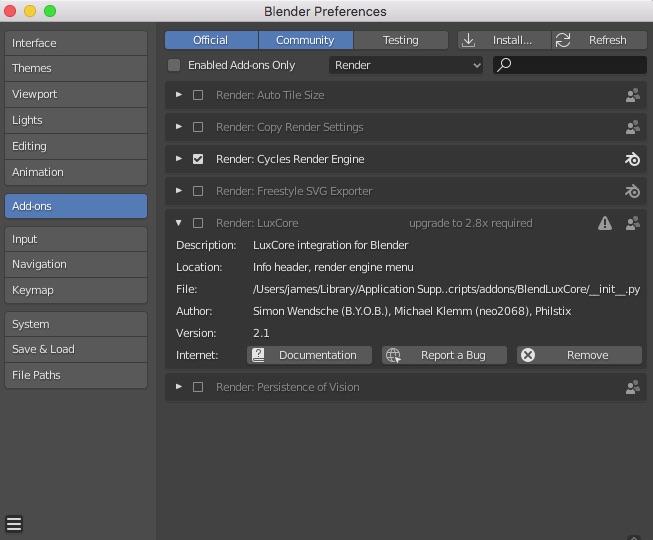
Task: Click the magnifier icon in the search field
Action: point(505,66)
